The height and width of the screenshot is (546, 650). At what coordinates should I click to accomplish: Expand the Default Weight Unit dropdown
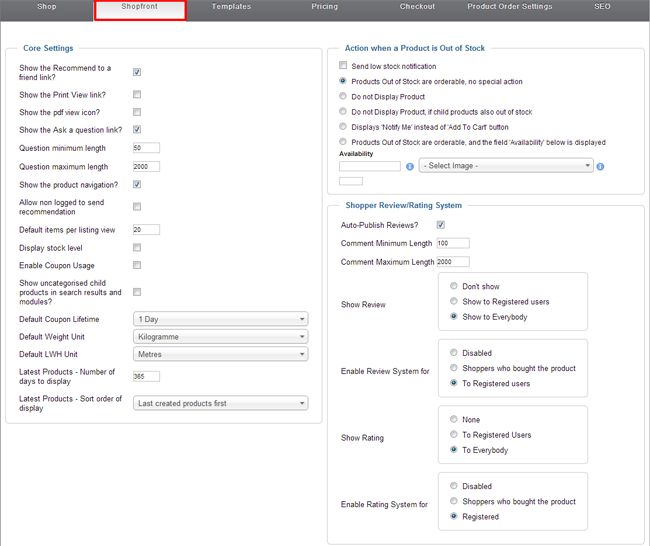[220, 337]
